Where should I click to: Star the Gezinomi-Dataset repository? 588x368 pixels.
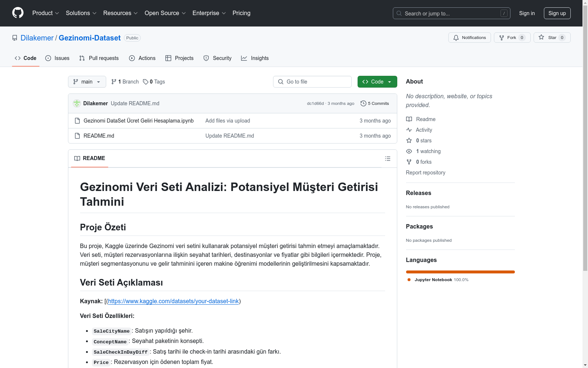click(x=552, y=38)
